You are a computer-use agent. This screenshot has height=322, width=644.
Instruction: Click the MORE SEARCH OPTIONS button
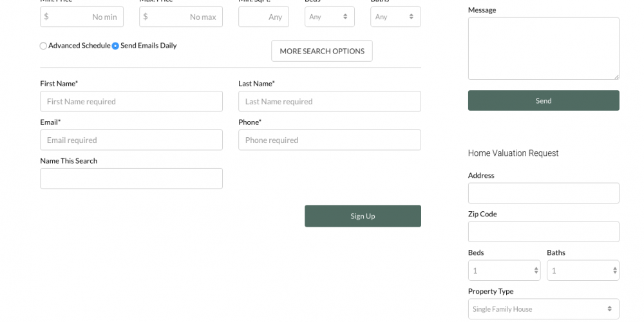[322, 52]
